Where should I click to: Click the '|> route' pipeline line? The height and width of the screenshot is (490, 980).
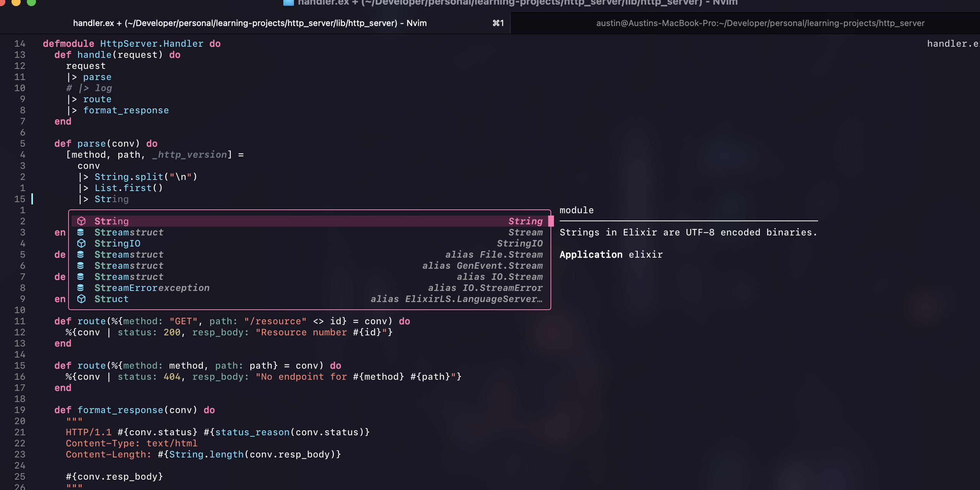tap(89, 99)
